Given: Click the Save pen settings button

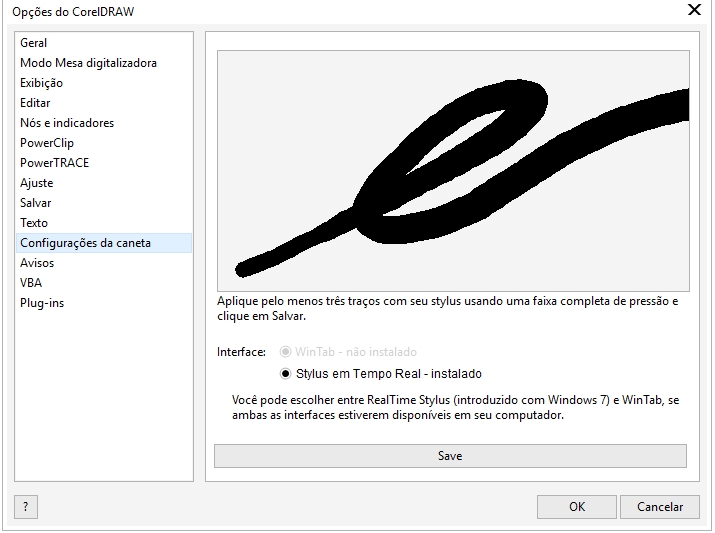Looking at the screenshot, I should point(450,456).
